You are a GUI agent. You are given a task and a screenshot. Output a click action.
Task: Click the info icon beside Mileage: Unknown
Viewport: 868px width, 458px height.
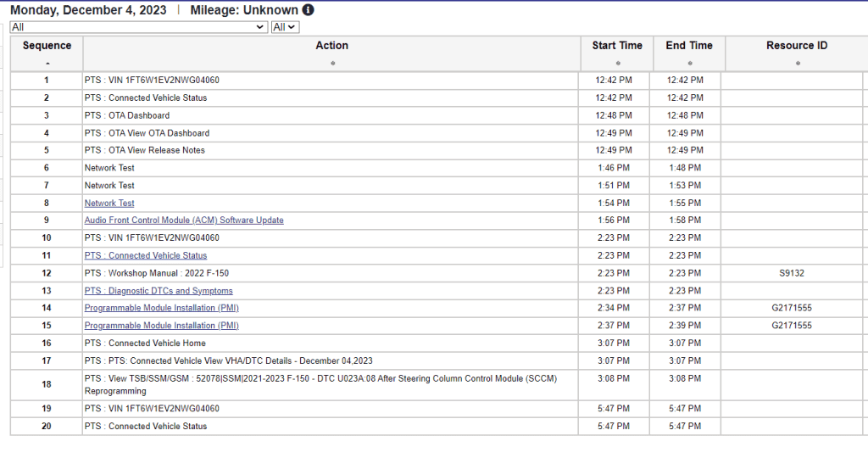(x=308, y=10)
